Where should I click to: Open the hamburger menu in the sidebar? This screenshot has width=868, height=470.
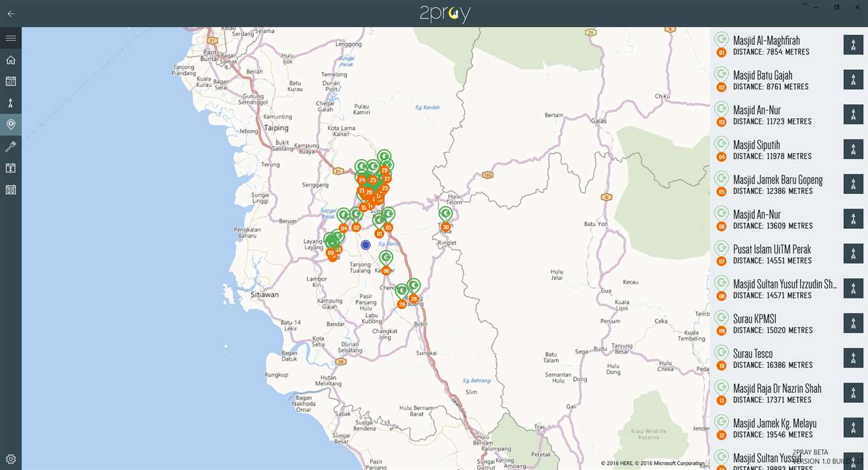11,38
